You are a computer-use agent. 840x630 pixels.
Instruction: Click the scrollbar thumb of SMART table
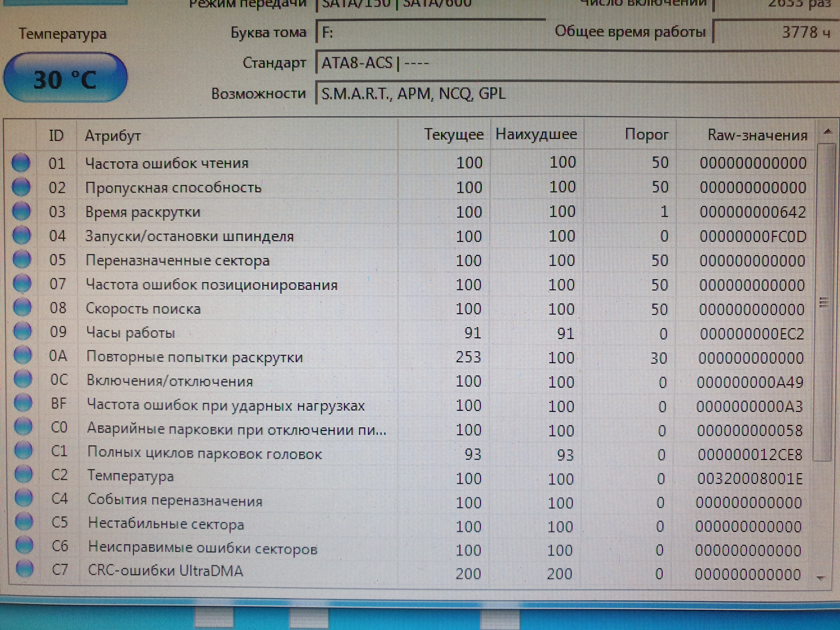click(x=824, y=302)
